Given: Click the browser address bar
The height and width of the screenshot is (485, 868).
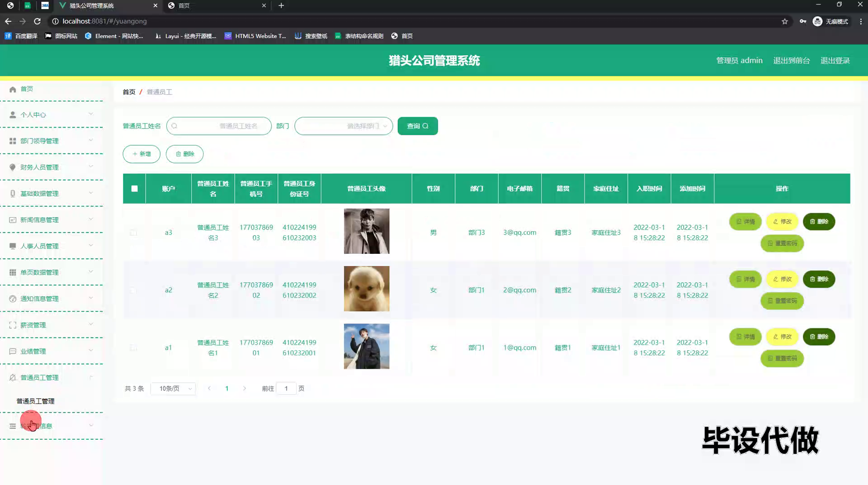Looking at the screenshot, I should [x=416, y=21].
